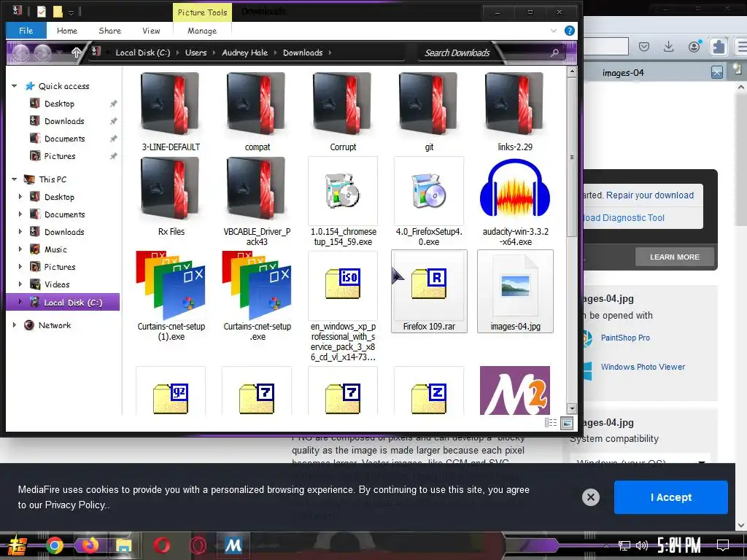Image resolution: width=747 pixels, height=560 pixels.
Task: Switch to large icons view layout
Action: click(x=567, y=423)
